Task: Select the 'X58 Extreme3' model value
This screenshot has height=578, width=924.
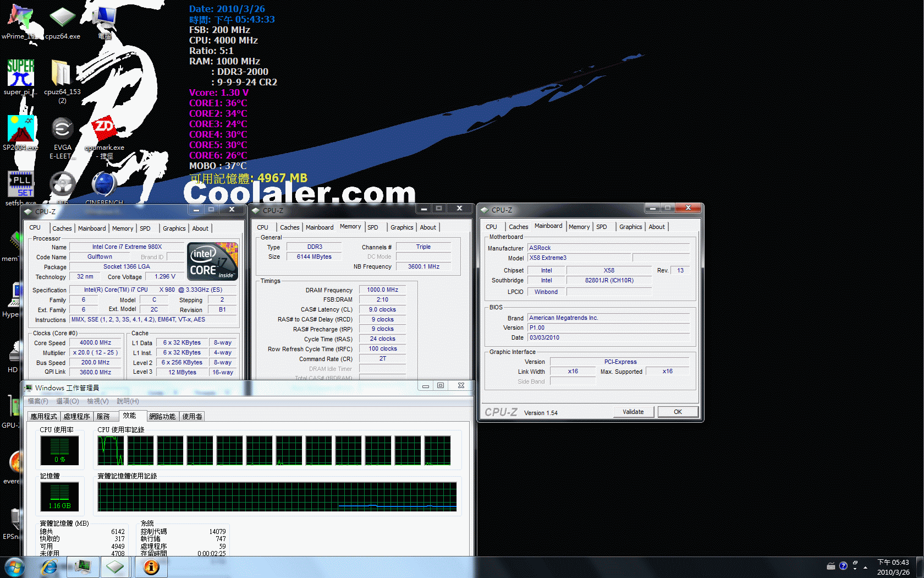Action: tap(580, 258)
